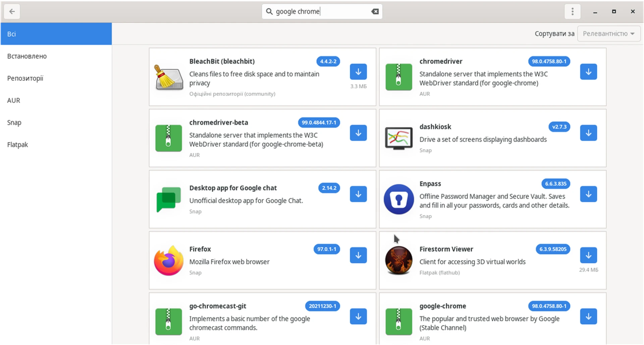
Task: Click the 29.4 МБ size label
Action: click(588, 270)
